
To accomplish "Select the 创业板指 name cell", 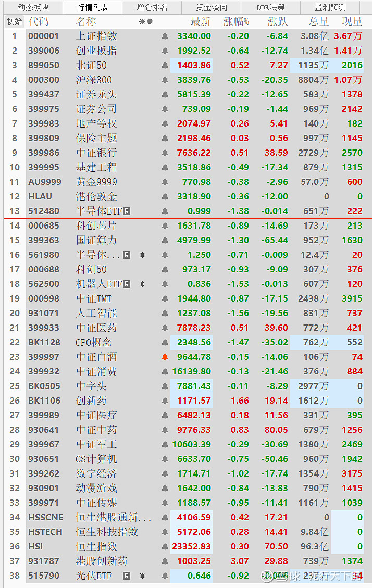I will point(96,51).
